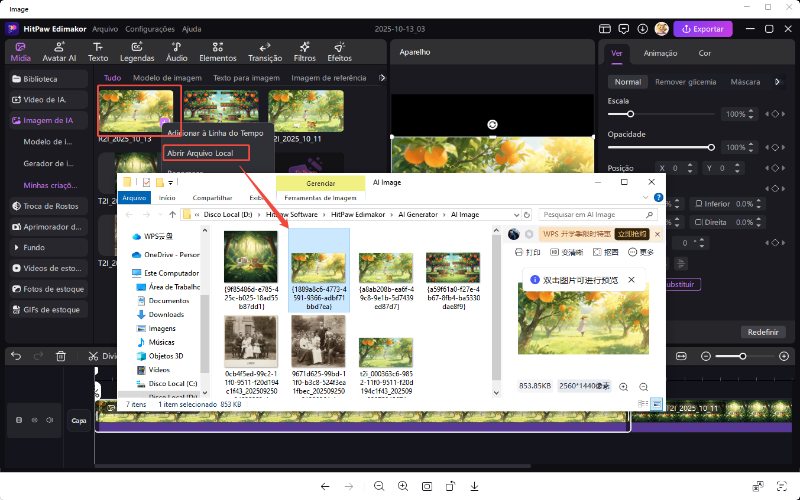
Task: Select the Transição tool icon
Action: click(264, 51)
